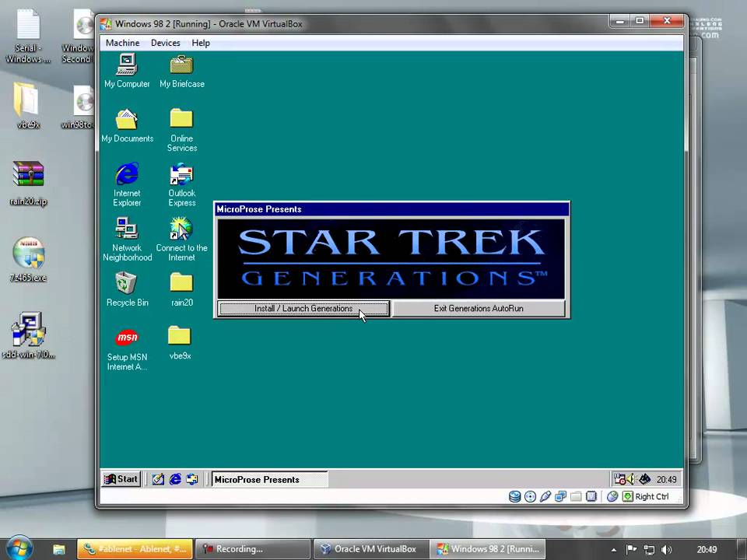Click the host network tray icon
The image size is (747, 560).
pyautogui.click(x=649, y=549)
